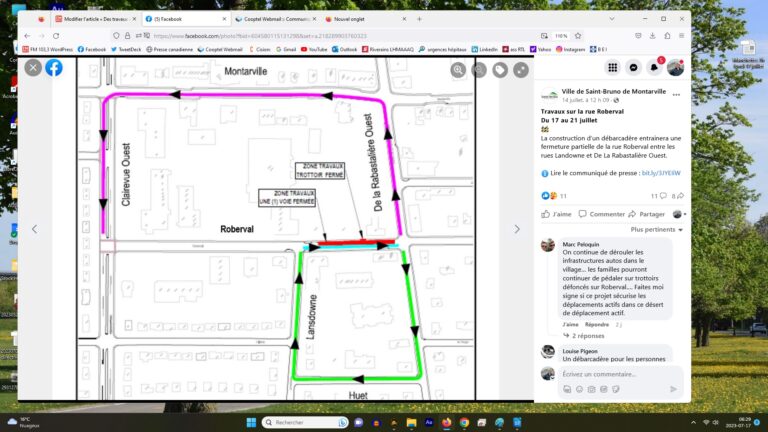
Task: Close the Facebook photo viewer
Action: 33,67
